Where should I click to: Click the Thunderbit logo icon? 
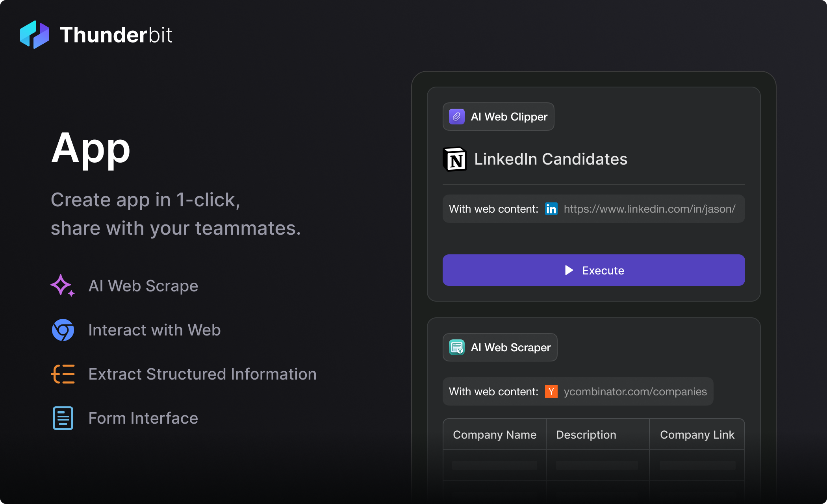[x=35, y=35]
